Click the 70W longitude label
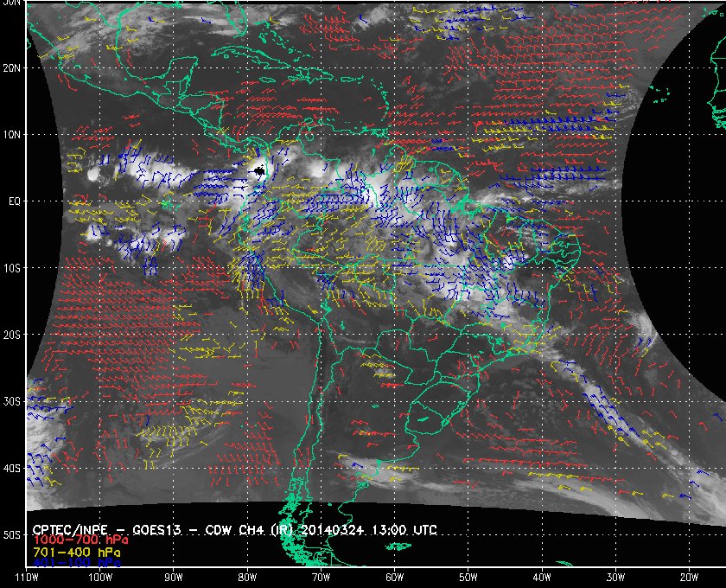This screenshot has width=726, height=588. pyautogui.click(x=321, y=577)
